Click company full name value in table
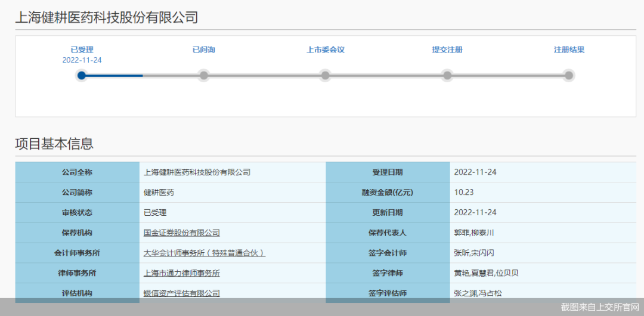The width and height of the screenshot is (644, 316). point(197,172)
